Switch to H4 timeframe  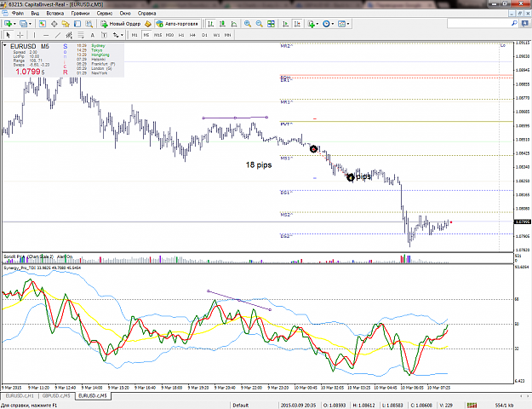[x=192, y=35]
